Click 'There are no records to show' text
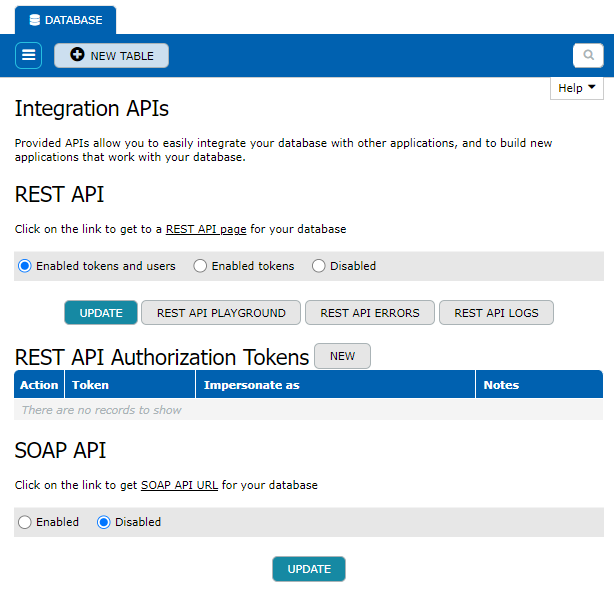The width and height of the screenshot is (614, 593). pos(101,410)
